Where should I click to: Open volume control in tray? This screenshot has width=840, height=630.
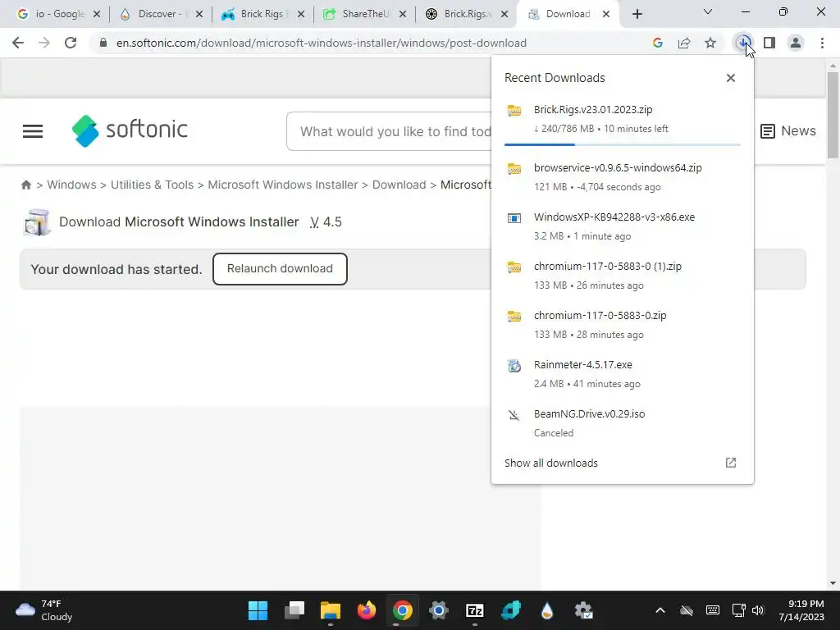click(757, 610)
